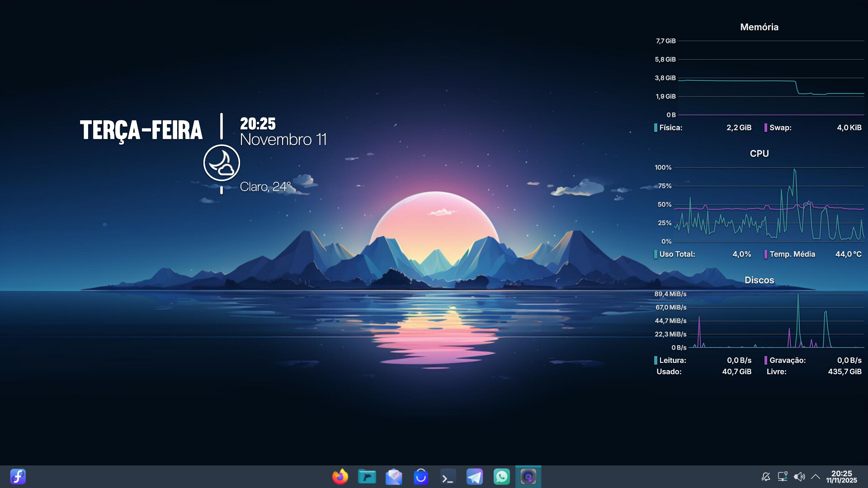Open the audio volume tray icon
This screenshot has height=488, width=868.
(x=799, y=477)
